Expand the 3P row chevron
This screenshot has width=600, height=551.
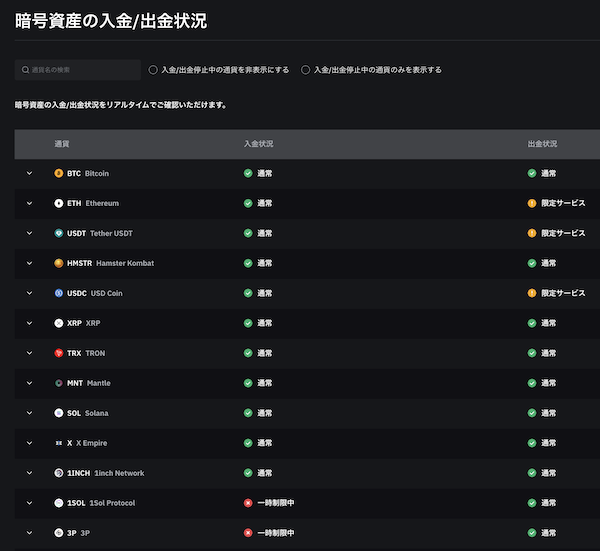coord(29,533)
